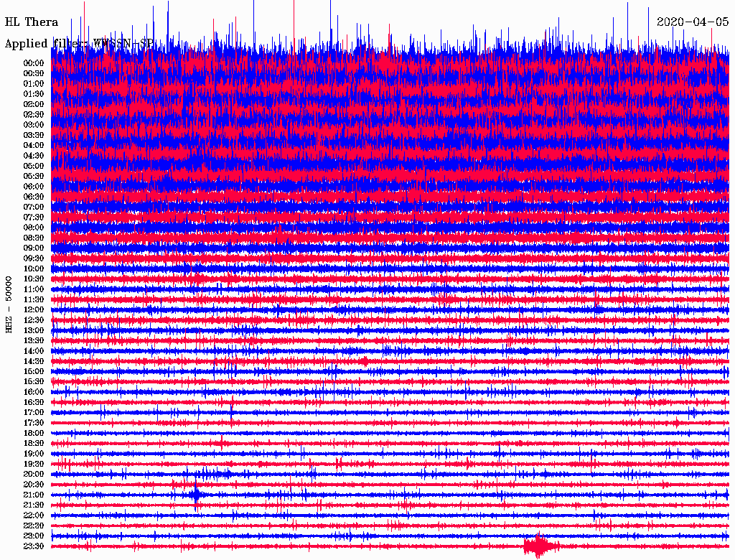
Task: Click the large seismic event on 23:30 trace
Action: [540, 546]
